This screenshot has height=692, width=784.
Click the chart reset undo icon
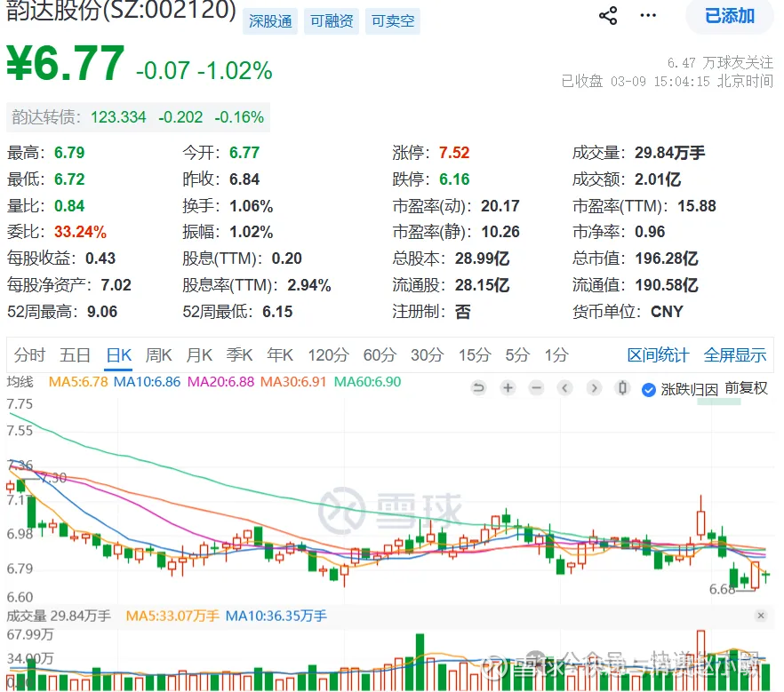pyautogui.click(x=478, y=387)
